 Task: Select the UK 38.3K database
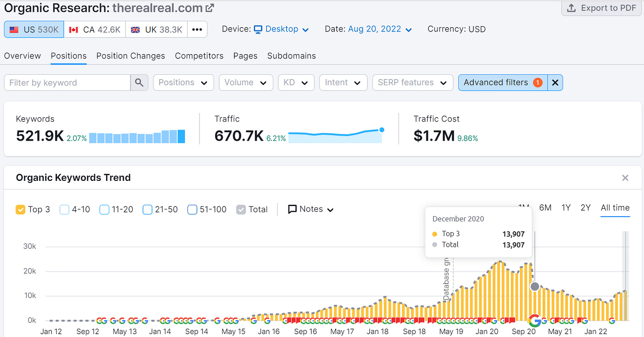(x=157, y=30)
